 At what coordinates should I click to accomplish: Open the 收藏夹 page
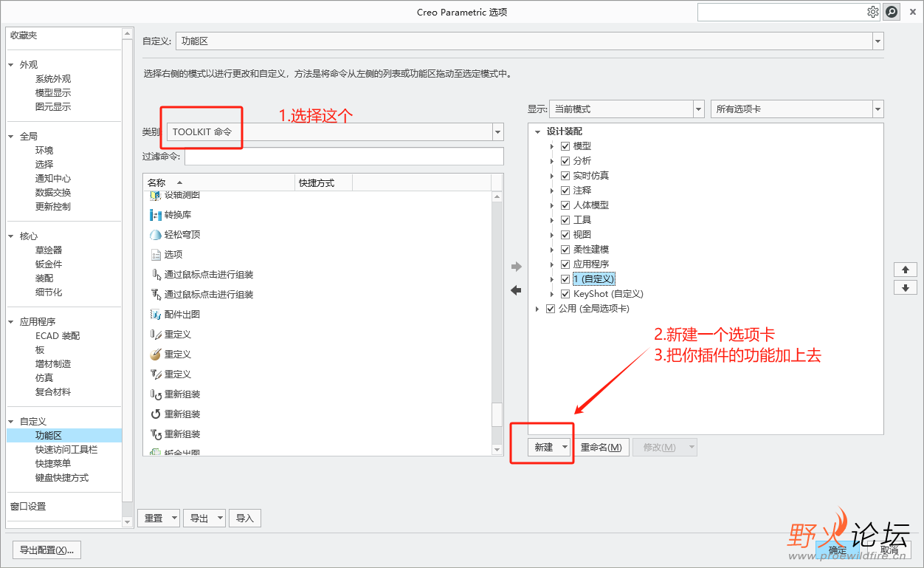pyautogui.click(x=24, y=35)
